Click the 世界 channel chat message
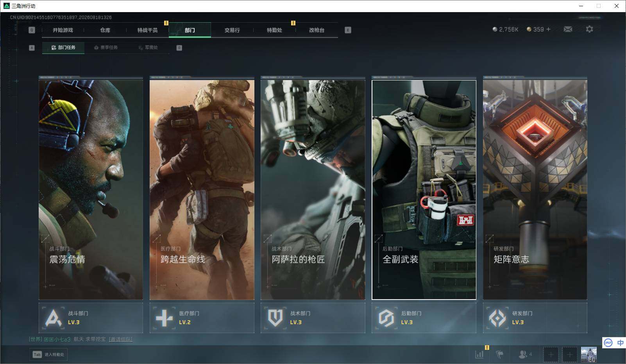 pyautogui.click(x=80, y=339)
